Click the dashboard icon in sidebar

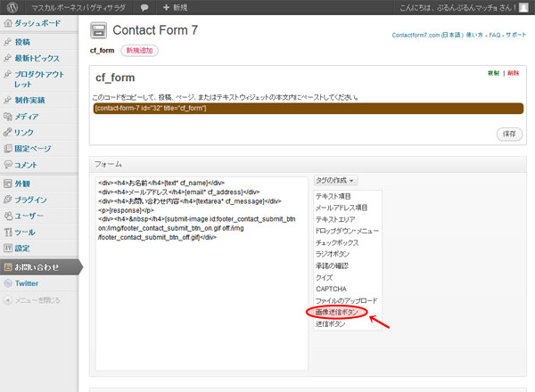(x=7, y=21)
